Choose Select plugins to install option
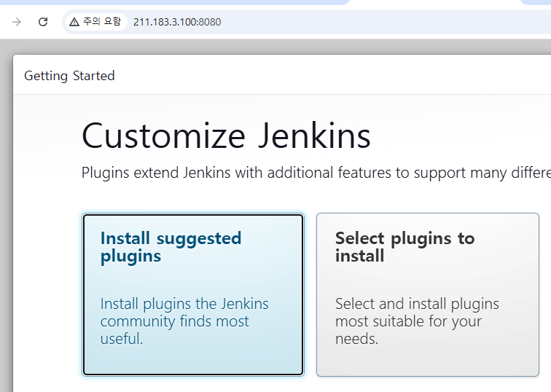Viewport: 551px width, 392px height. pos(428,294)
